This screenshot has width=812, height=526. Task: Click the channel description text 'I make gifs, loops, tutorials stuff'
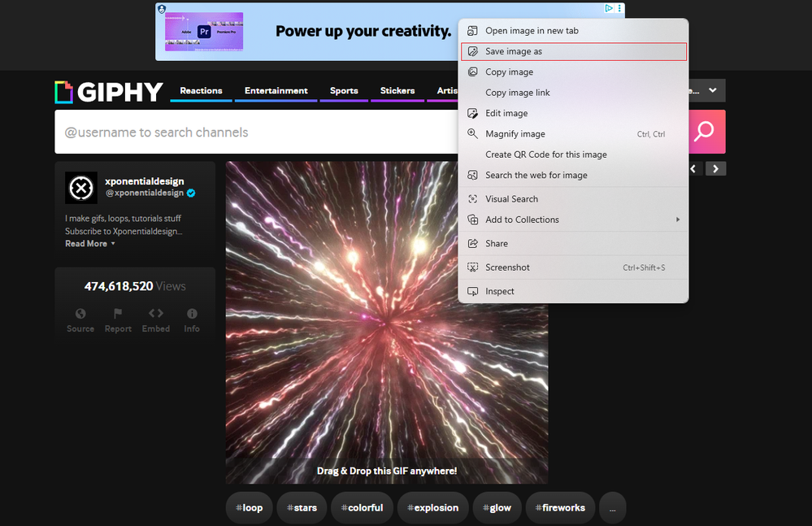124,219
